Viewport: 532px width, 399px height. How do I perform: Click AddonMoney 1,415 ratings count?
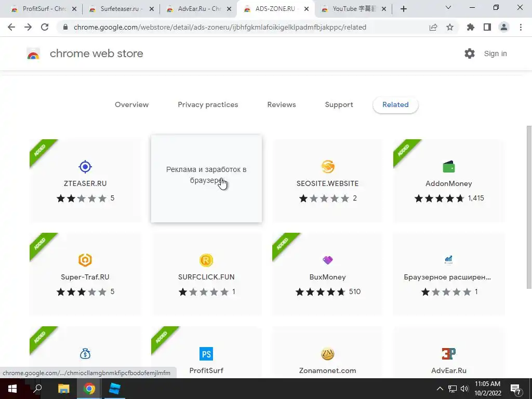pyautogui.click(x=476, y=198)
